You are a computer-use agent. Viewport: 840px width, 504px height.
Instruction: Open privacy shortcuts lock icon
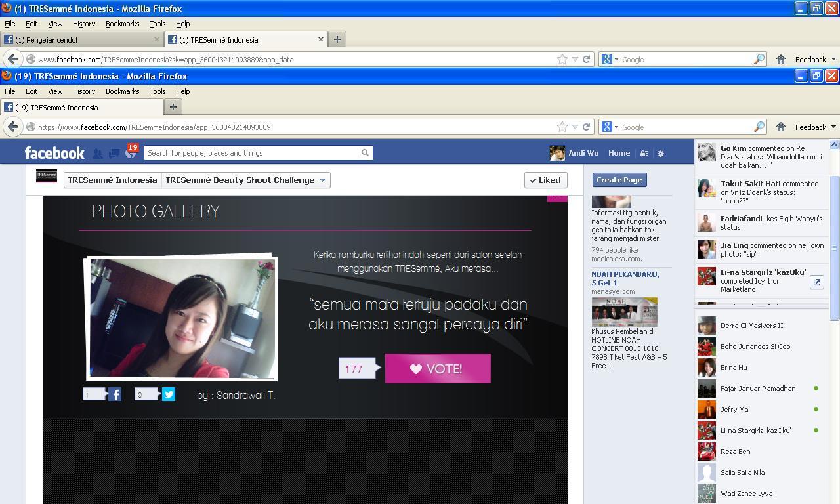644,154
